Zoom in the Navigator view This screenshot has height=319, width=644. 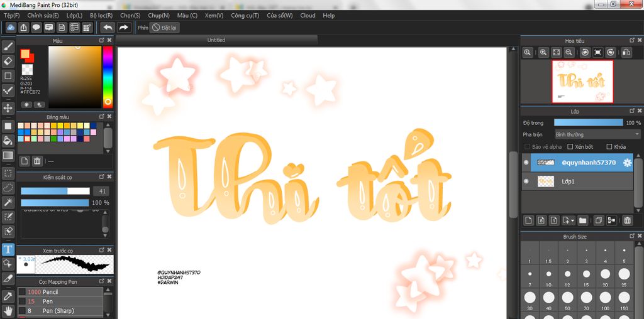click(543, 52)
